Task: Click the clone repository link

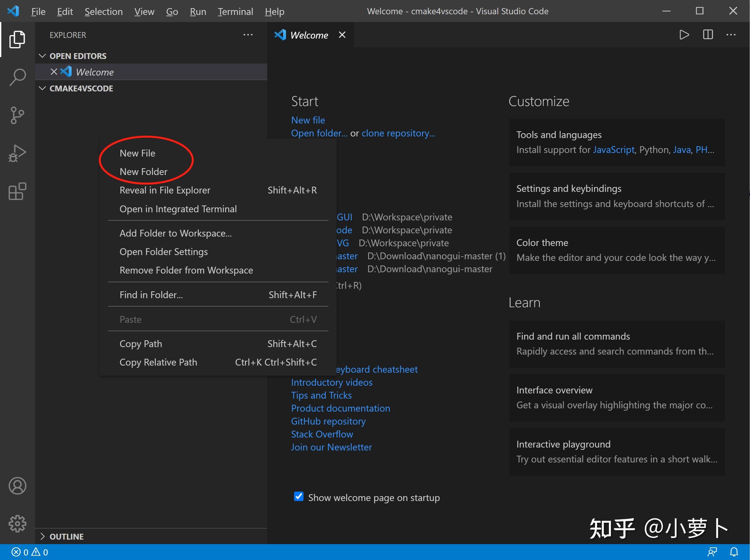Action: click(x=399, y=134)
